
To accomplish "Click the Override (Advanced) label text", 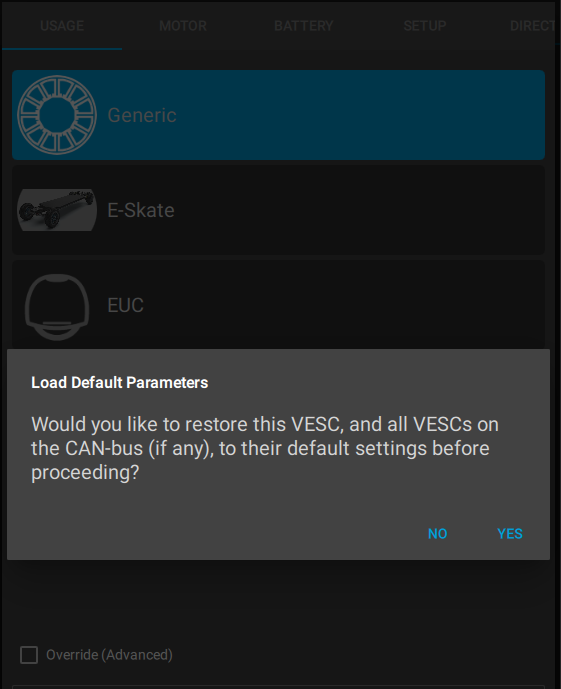I will (x=109, y=655).
